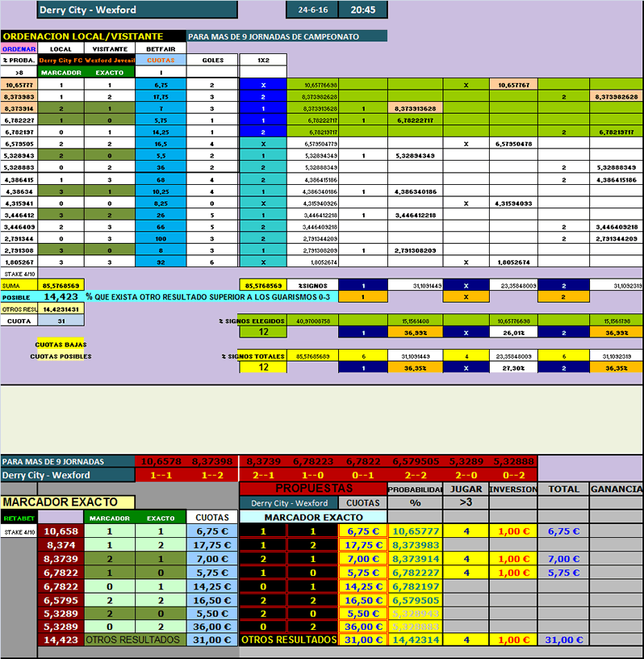Screen dimensions: 644x659
Task: Click the green RETABET cell
Action: 19,518
